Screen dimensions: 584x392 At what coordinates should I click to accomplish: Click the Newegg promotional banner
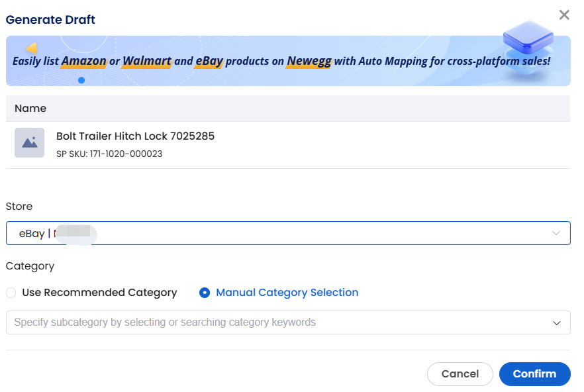[x=288, y=61]
